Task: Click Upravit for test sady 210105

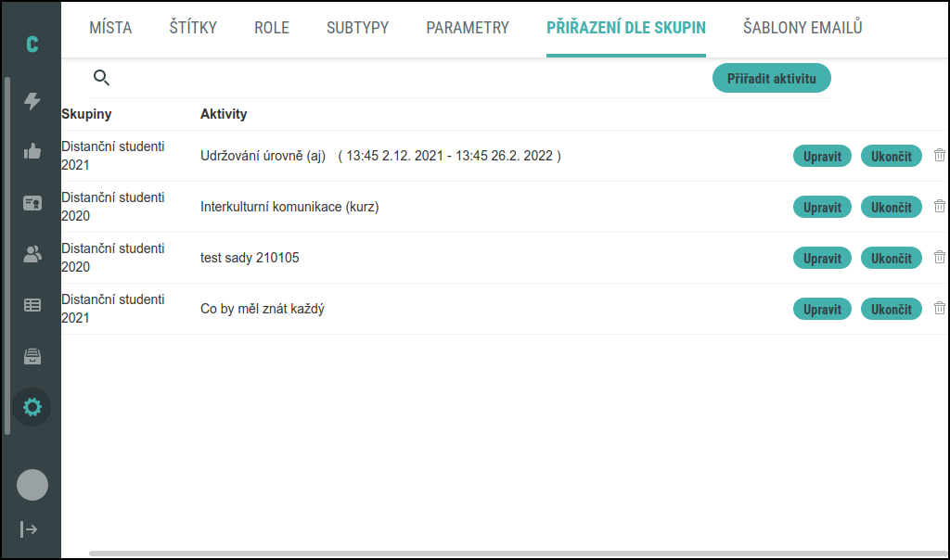Action: pos(822,258)
